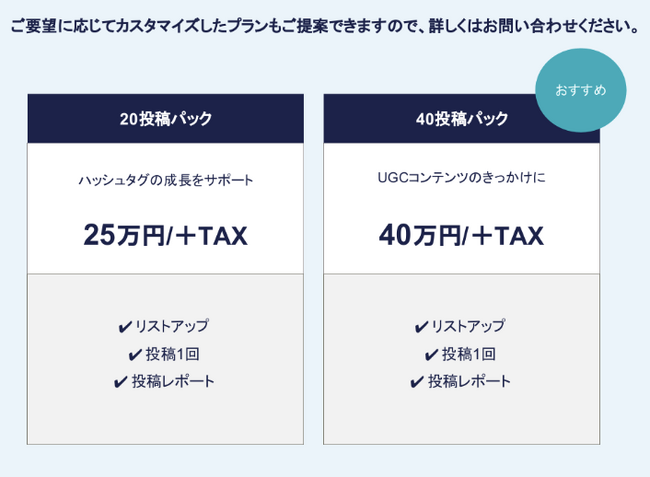Viewport: 650px width, 477px height.
Task: Click 投稿1回 text in the 20投稿パック card
Action: (x=172, y=355)
